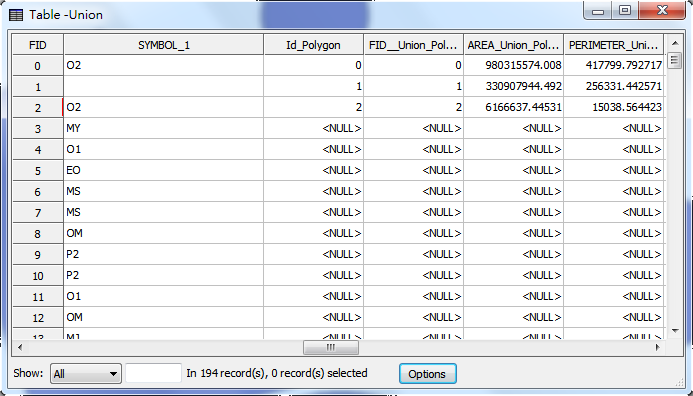Click area value 6166637.44531
The width and height of the screenshot is (693, 396).
pyautogui.click(x=514, y=107)
